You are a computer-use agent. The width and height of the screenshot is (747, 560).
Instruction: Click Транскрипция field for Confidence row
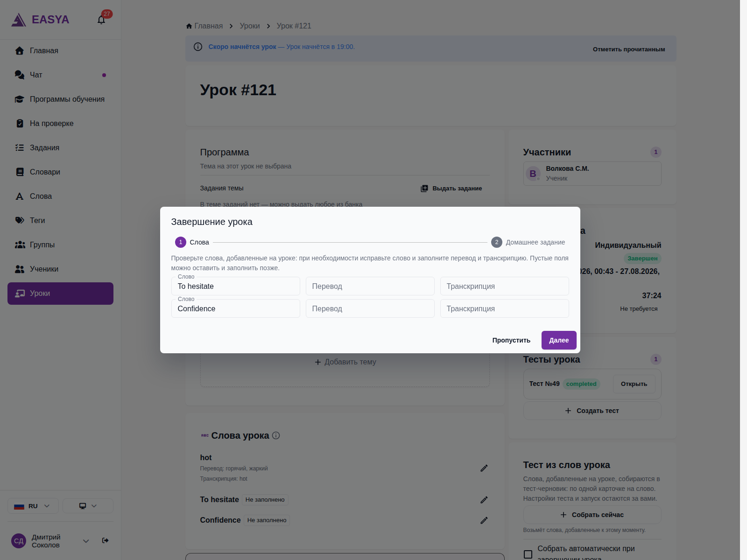point(505,308)
